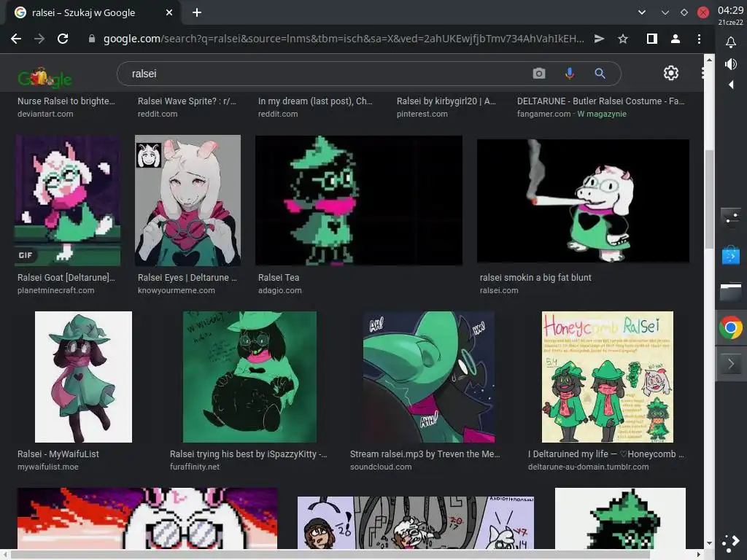747x560 pixels.
Task: Open Google quick settings gear
Action: pyautogui.click(x=671, y=73)
